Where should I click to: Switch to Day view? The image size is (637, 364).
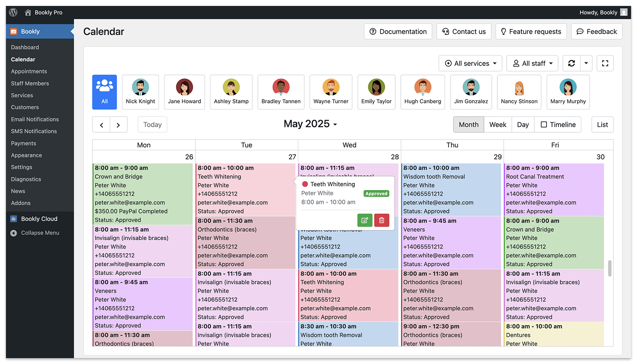point(523,125)
